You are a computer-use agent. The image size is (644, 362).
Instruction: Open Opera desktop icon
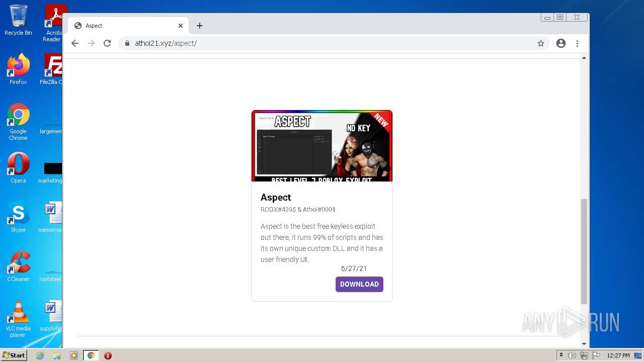[18, 168]
